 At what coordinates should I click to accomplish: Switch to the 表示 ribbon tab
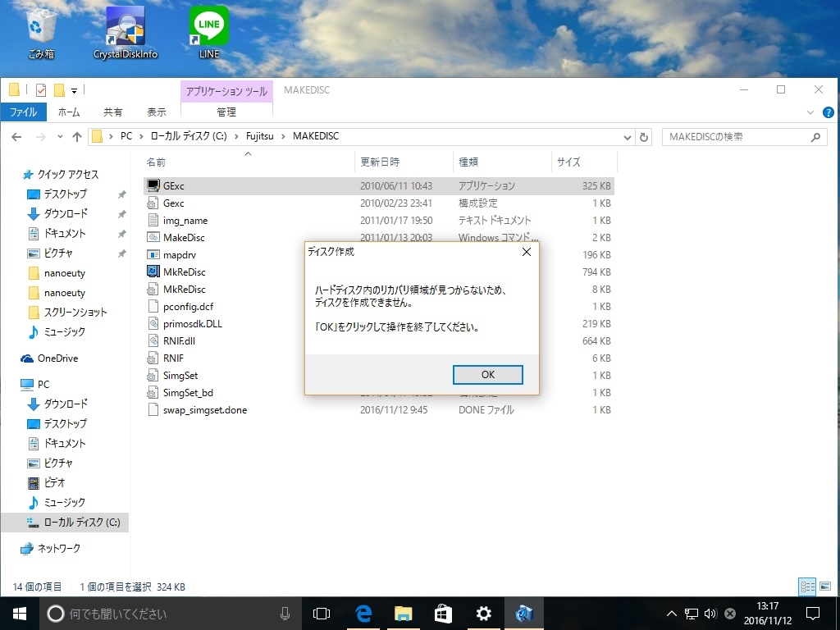coord(157,112)
